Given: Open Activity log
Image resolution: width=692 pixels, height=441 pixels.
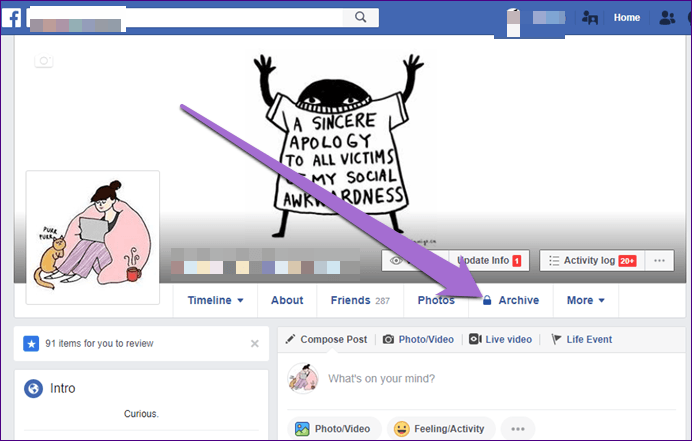Looking at the screenshot, I should pos(592,260).
